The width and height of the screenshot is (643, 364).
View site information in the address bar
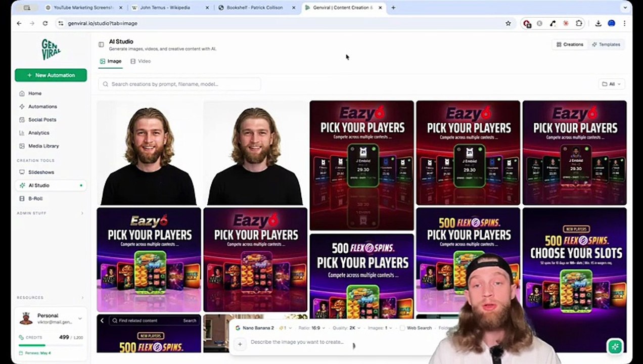pyautogui.click(x=61, y=23)
